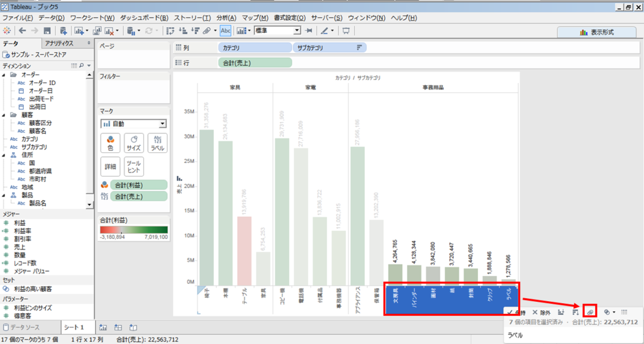
Task: Click the new dashboard icon by sheet tabs
Action: [x=118, y=327]
